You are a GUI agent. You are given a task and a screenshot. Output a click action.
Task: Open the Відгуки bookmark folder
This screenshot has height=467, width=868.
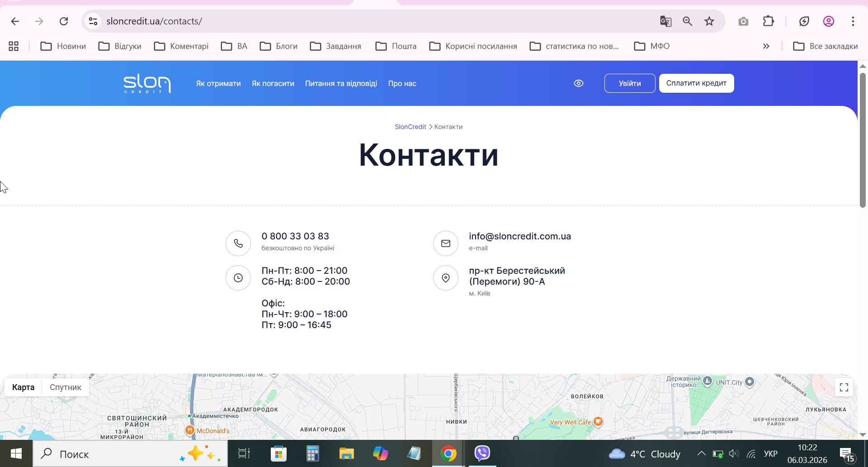[x=120, y=46]
